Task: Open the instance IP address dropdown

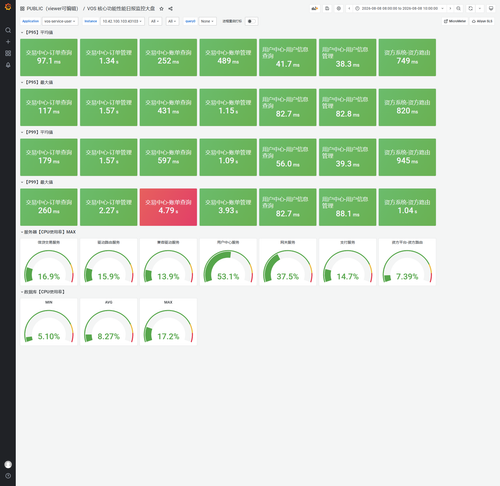Action: (122, 21)
